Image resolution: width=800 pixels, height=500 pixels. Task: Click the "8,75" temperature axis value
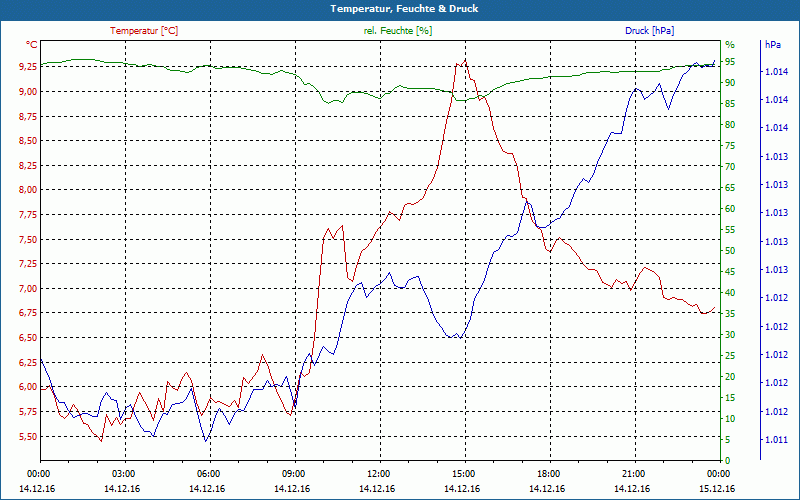28,116
